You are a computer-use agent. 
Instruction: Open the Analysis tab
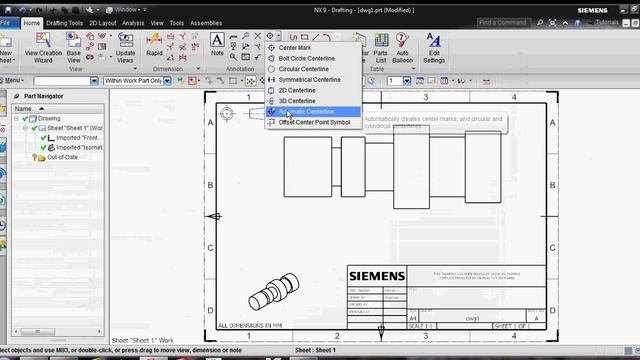(x=133, y=23)
